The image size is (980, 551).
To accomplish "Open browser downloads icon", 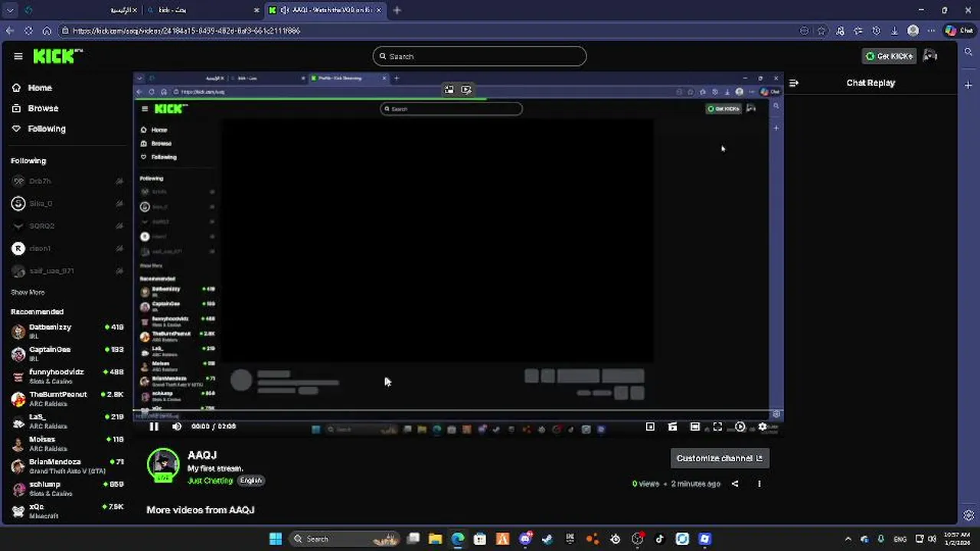I will coord(894,31).
